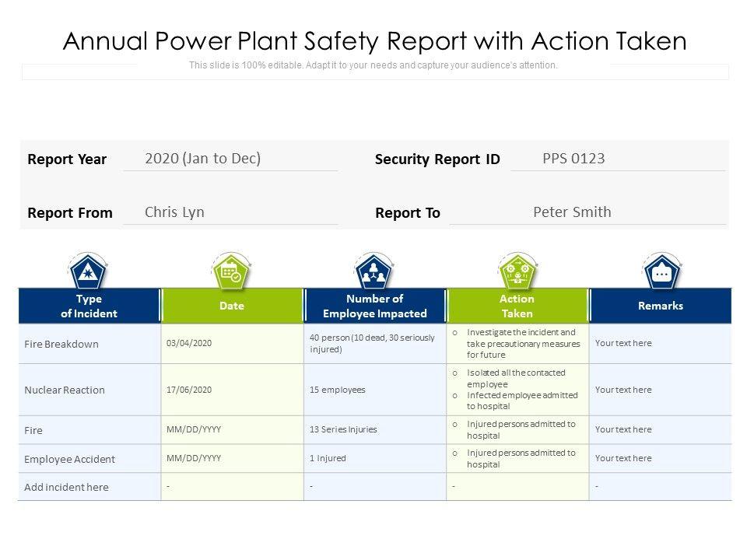Click the 'Report To' label
747x560 pixels.
point(408,213)
